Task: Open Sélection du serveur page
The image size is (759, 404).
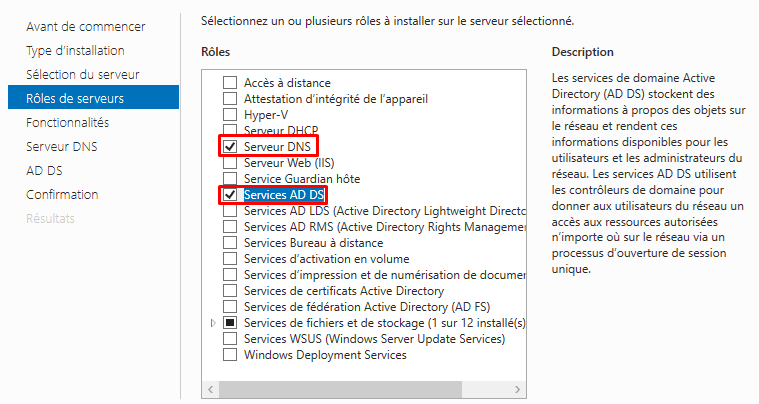Action: [82, 74]
